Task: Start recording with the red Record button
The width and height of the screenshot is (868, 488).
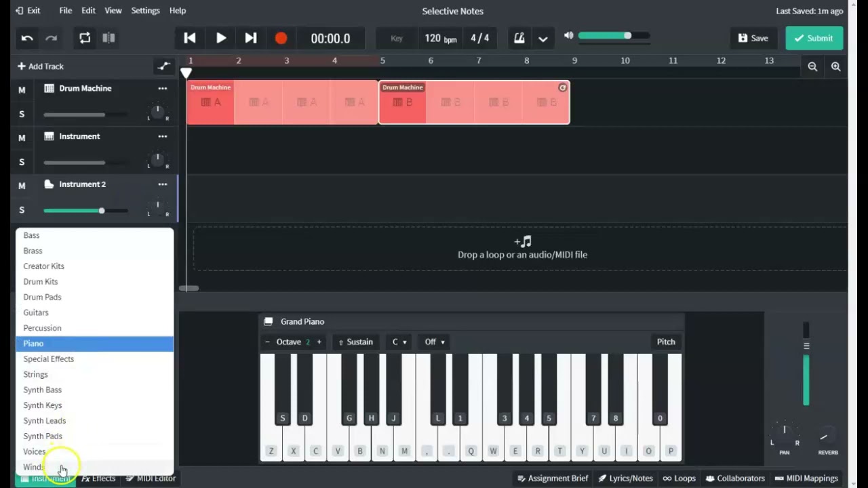Action: (281, 39)
